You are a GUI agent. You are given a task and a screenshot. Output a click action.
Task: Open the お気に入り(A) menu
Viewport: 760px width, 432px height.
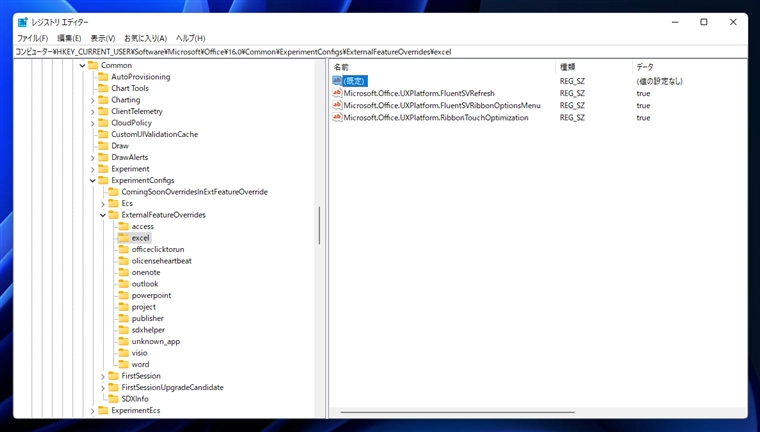click(145, 38)
